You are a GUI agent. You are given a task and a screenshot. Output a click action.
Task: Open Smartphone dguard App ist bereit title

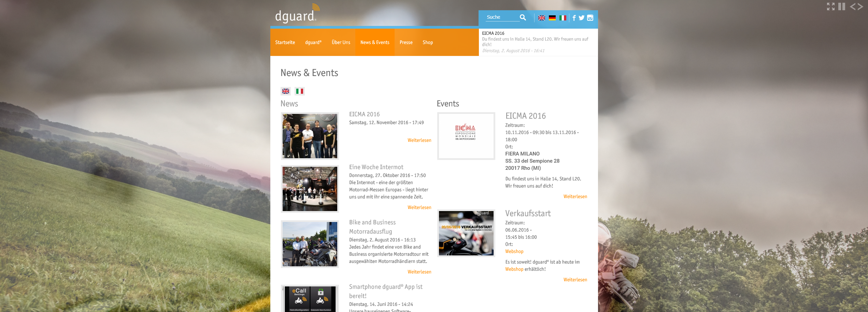pos(386,291)
